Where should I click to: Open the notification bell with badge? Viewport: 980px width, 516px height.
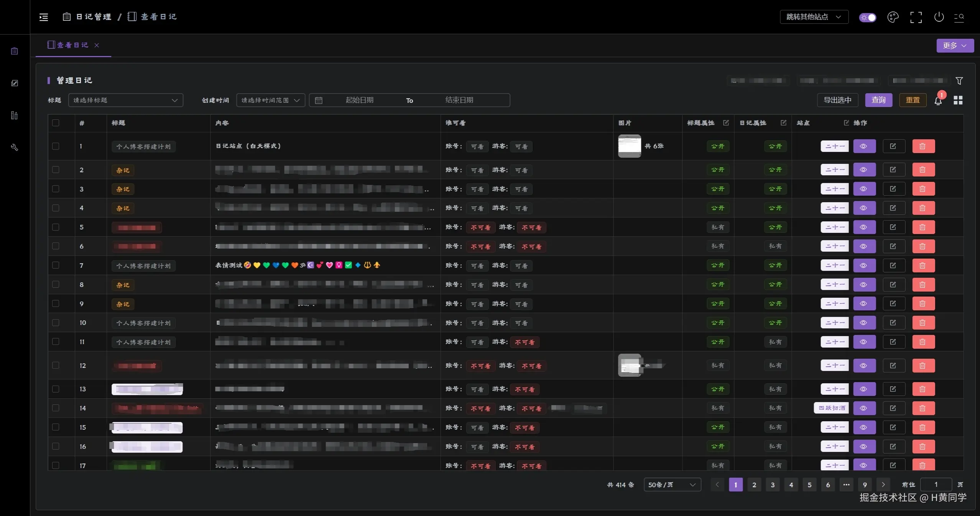tap(938, 101)
